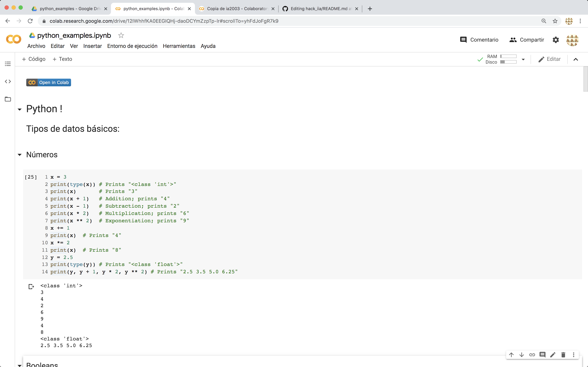Viewport: 588px width, 367px height.
Task: Collapse the toolbar header with chevron
Action: (576, 59)
